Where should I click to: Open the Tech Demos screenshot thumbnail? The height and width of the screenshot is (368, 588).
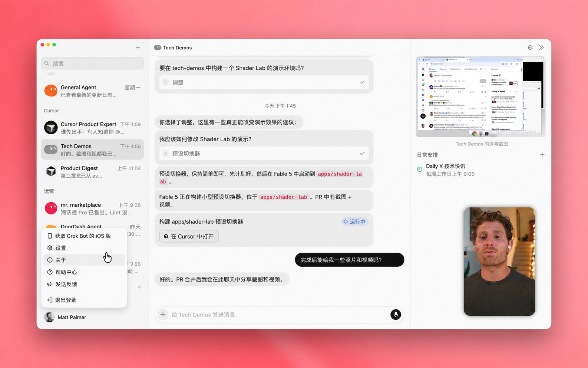[x=480, y=97]
